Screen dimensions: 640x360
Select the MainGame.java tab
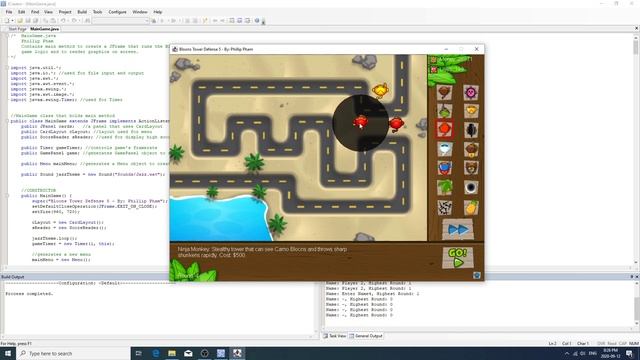(44, 29)
